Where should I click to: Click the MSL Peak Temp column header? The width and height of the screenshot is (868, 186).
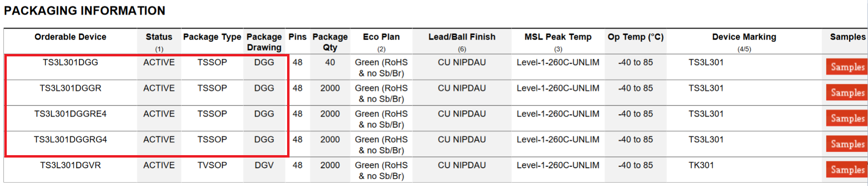(558, 37)
